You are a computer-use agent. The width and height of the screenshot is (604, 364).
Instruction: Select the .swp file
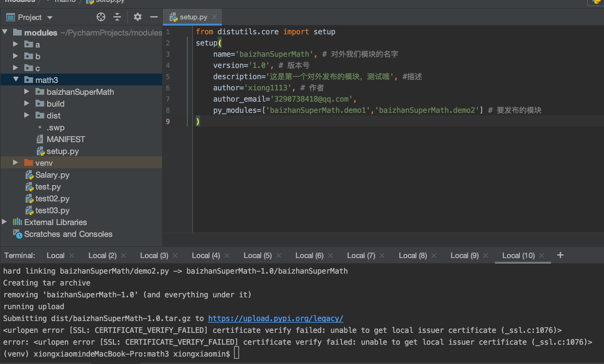pos(55,127)
